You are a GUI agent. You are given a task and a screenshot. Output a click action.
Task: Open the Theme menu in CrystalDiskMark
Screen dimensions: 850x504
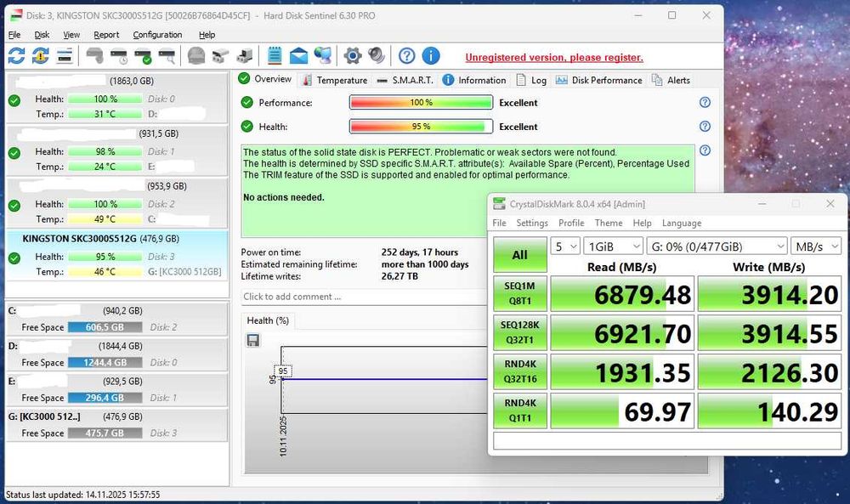pos(609,223)
